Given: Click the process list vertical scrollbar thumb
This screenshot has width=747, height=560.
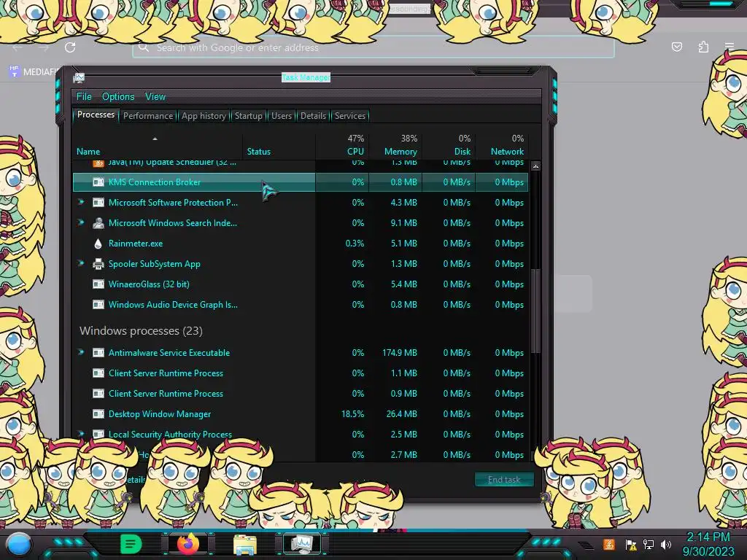Looking at the screenshot, I should pos(536,311).
